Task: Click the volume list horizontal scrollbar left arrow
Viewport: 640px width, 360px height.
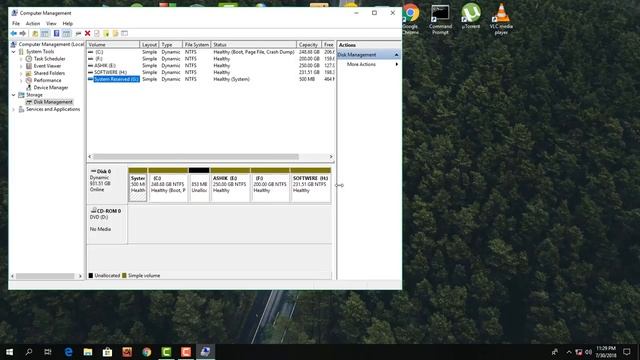Action: point(90,157)
